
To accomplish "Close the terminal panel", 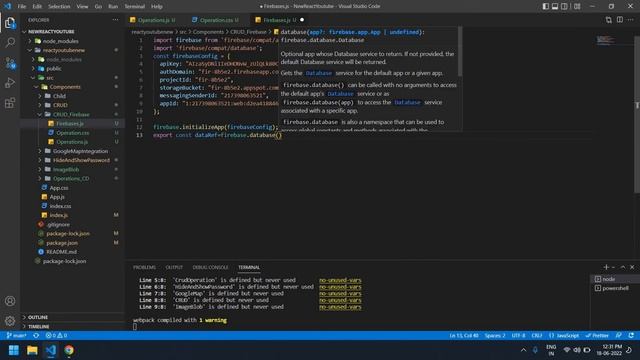I will click(632, 267).
